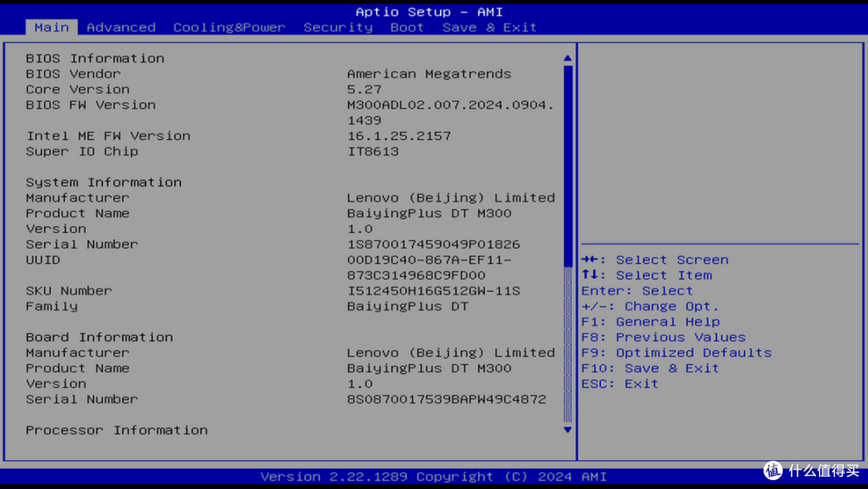Open the Save & Exit tab
Image resolution: width=868 pixels, height=489 pixels.
(489, 27)
